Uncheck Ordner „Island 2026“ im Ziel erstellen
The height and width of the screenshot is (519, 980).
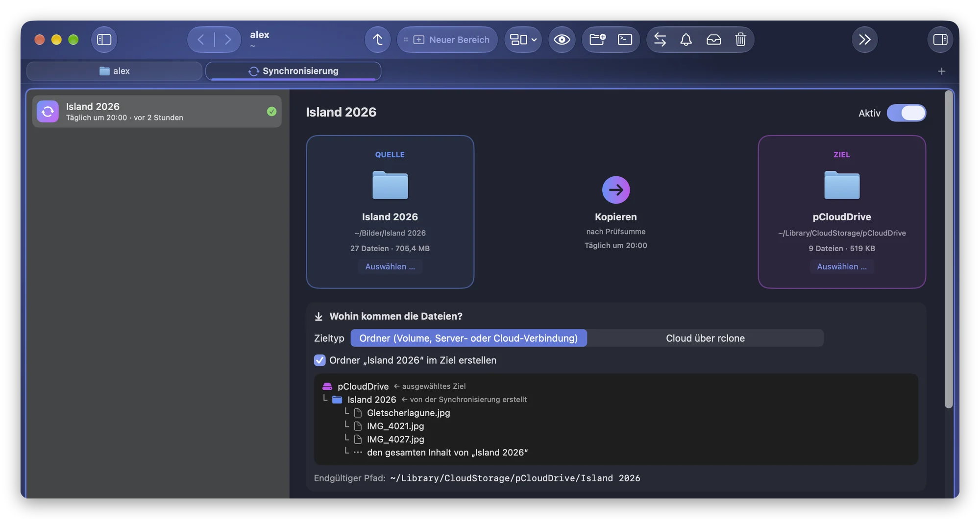(x=319, y=360)
